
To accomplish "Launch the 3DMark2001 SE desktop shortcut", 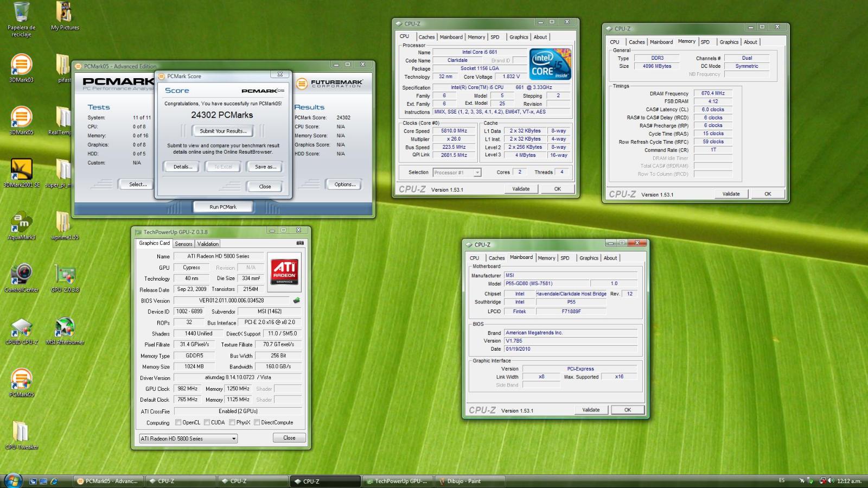I will coord(21,174).
